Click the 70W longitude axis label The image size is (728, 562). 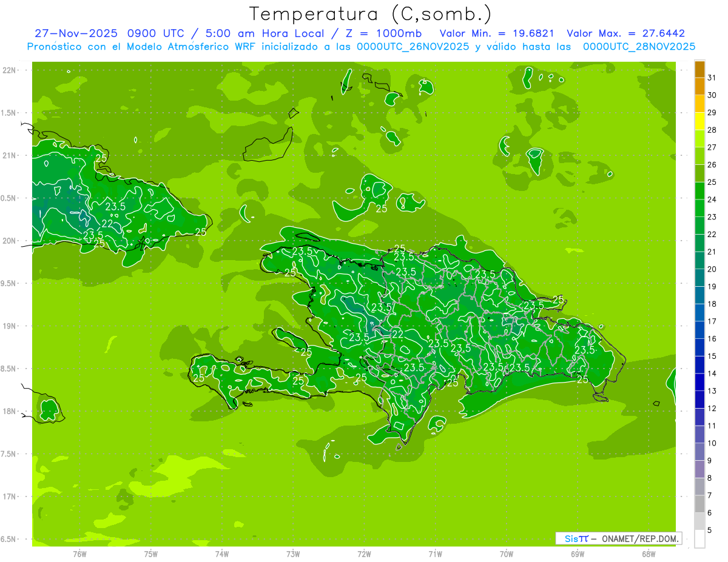coord(507,554)
